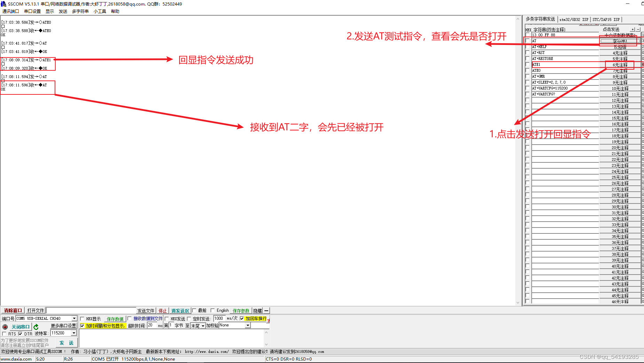
Task: Click the green refresh ports icon
Action: pos(36,327)
